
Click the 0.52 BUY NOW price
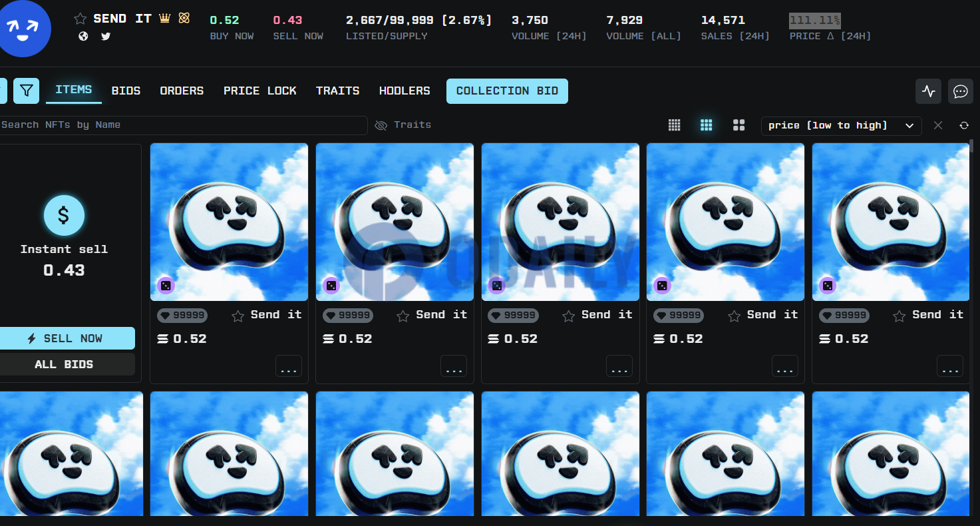(x=225, y=20)
